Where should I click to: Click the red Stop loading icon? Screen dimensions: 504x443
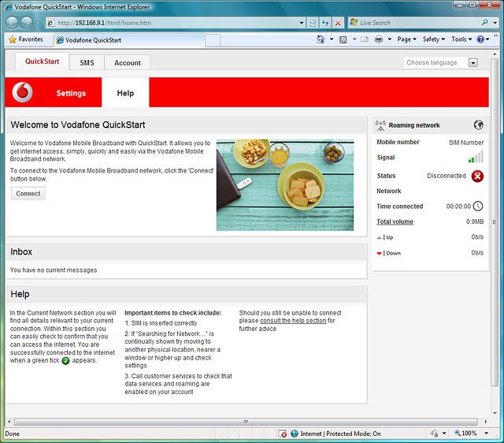tap(338, 23)
